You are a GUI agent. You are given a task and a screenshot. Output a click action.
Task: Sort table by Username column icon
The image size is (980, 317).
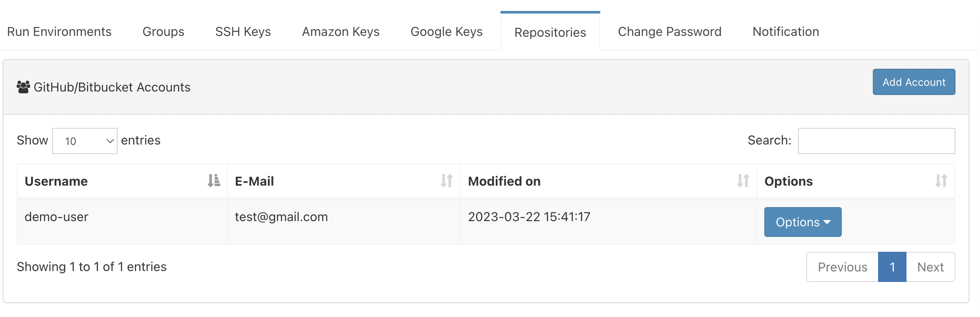click(x=213, y=181)
